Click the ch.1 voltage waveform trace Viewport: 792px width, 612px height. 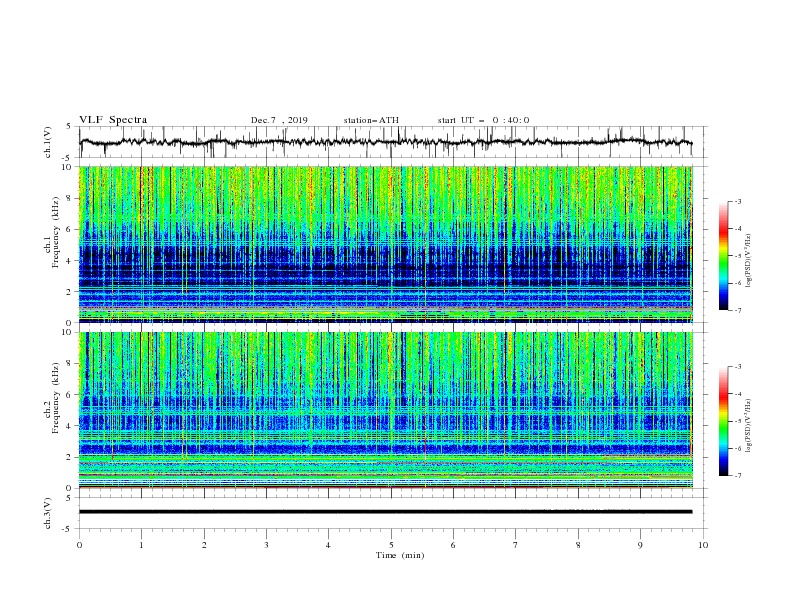pos(386,142)
